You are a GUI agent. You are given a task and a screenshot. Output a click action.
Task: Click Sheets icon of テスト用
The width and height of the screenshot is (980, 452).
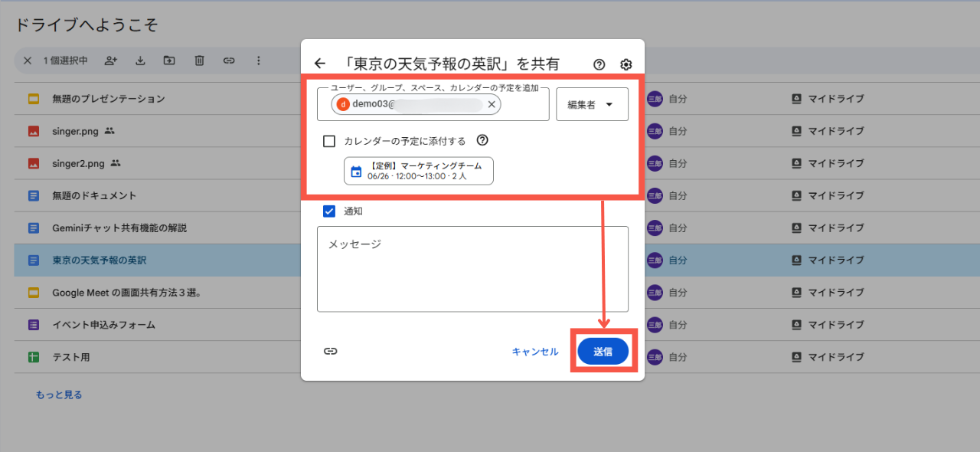pyautogui.click(x=34, y=357)
